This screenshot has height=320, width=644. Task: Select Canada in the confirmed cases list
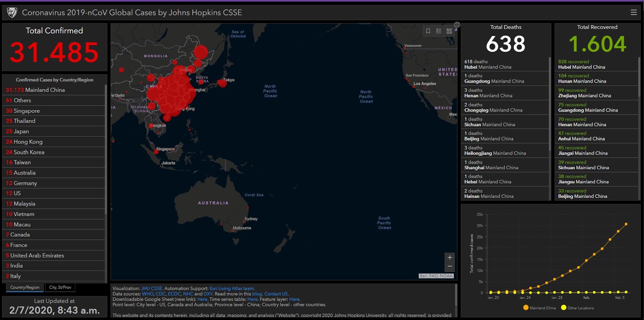pyautogui.click(x=54, y=235)
